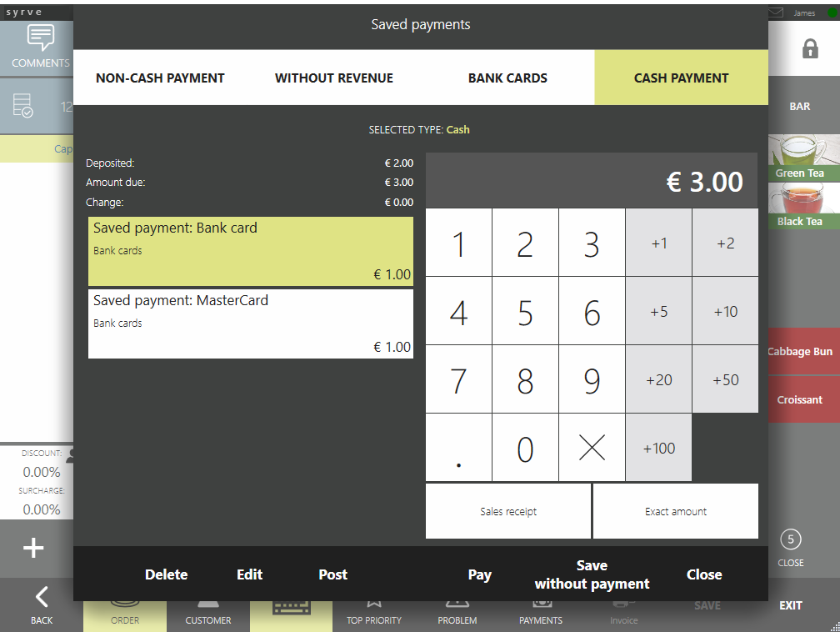The image size is (840, 632).
Task: Click the lock screen padlock icon
Action: (x=809, y=49)
